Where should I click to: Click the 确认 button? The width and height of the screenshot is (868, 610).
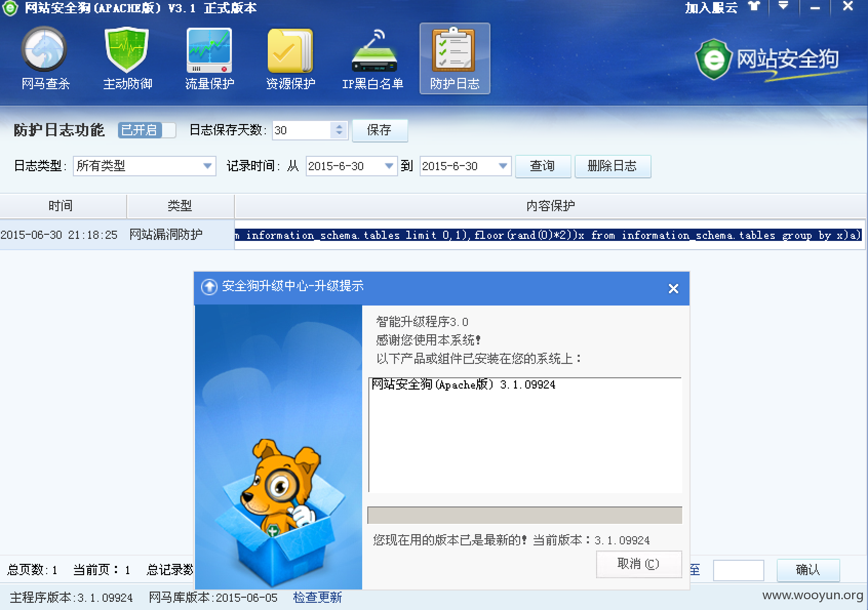(808, 570)
